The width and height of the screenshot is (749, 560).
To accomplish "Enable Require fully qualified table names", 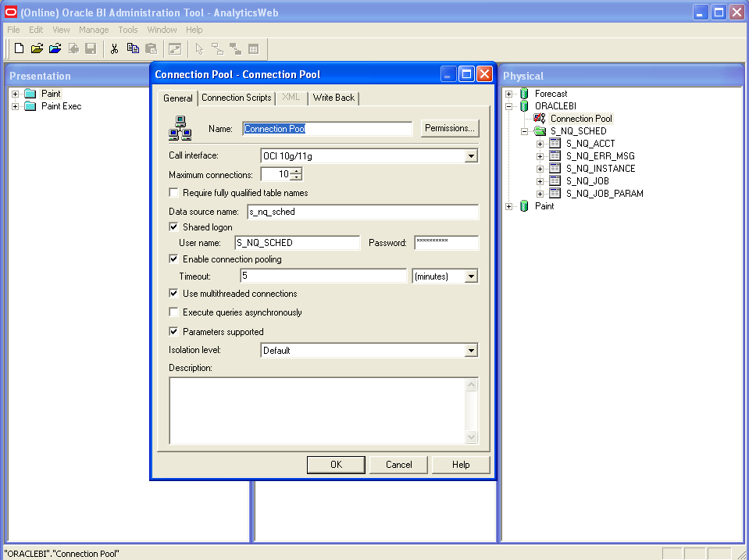I will tap(174, 193).
